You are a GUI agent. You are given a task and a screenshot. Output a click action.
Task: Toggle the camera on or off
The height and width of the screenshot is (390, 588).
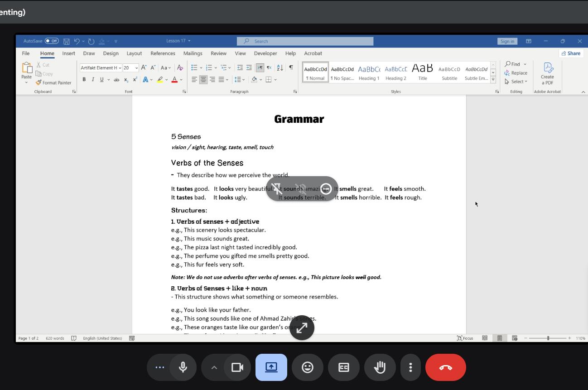[237, 367]
